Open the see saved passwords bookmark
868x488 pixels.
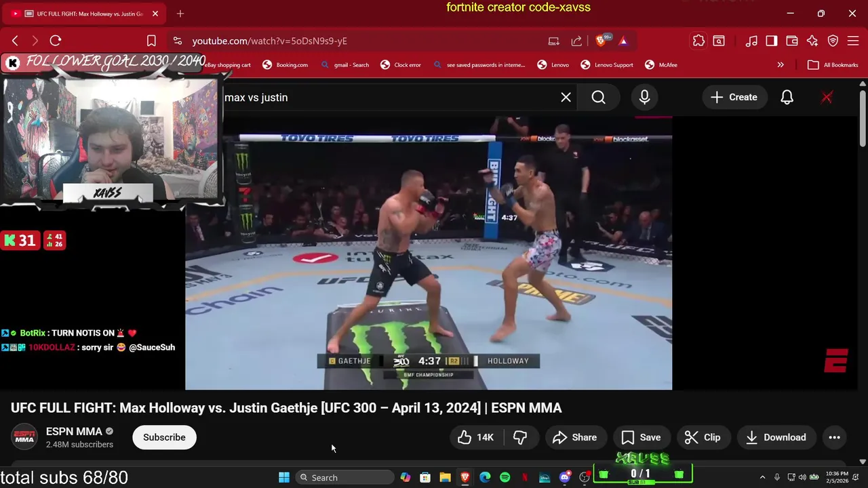pos(479,65)
